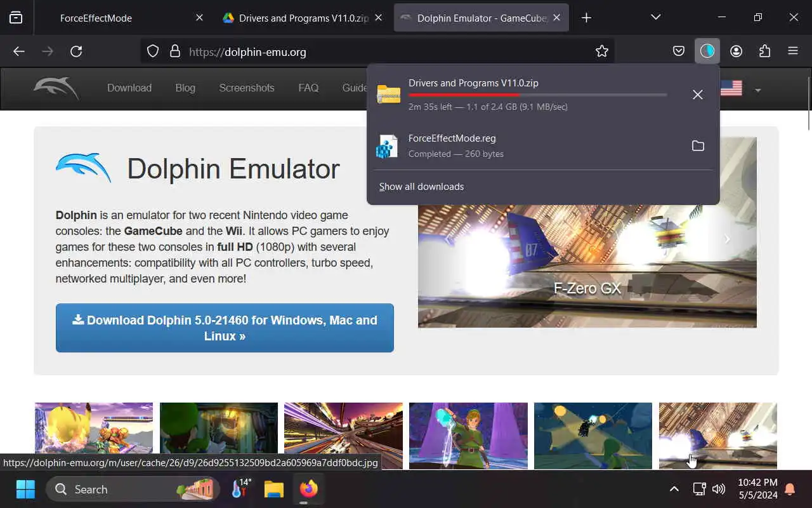
Task: Open folder containing ForceEffectMode.reg
Action: click(x=698, y=145)
